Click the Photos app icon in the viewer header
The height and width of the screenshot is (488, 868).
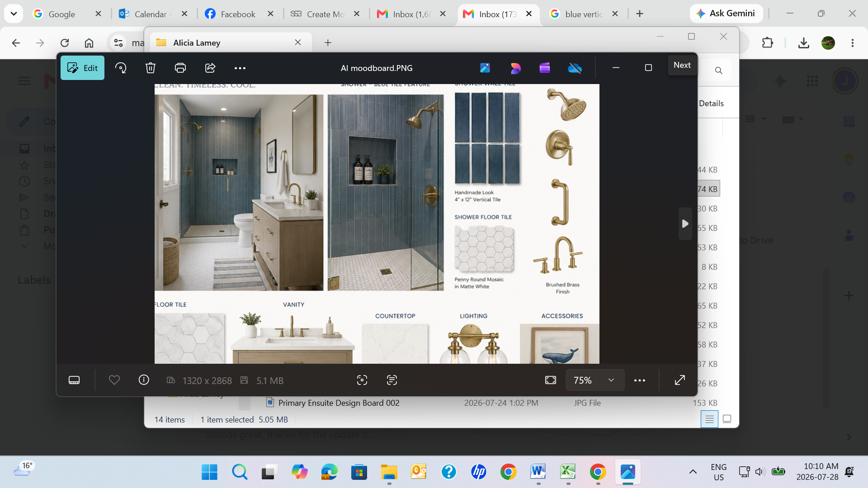coord(485,68)
